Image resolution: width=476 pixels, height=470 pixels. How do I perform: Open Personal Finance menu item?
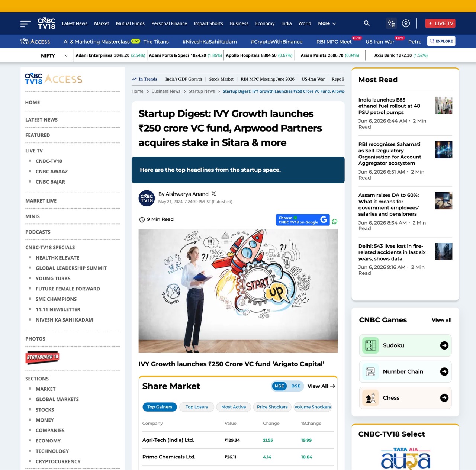169,23
